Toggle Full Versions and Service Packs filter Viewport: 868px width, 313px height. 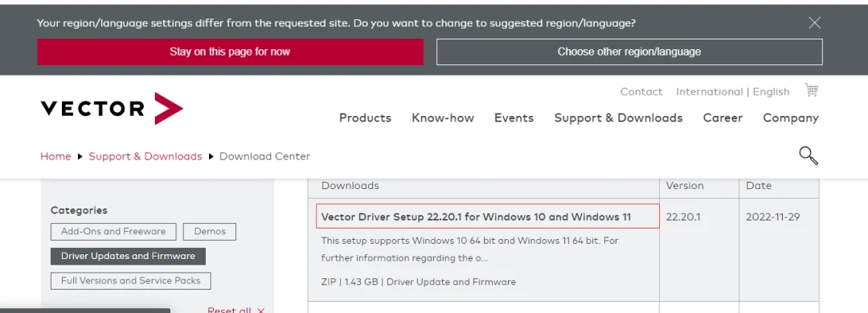pyautogui.click(x=131, y=280)
